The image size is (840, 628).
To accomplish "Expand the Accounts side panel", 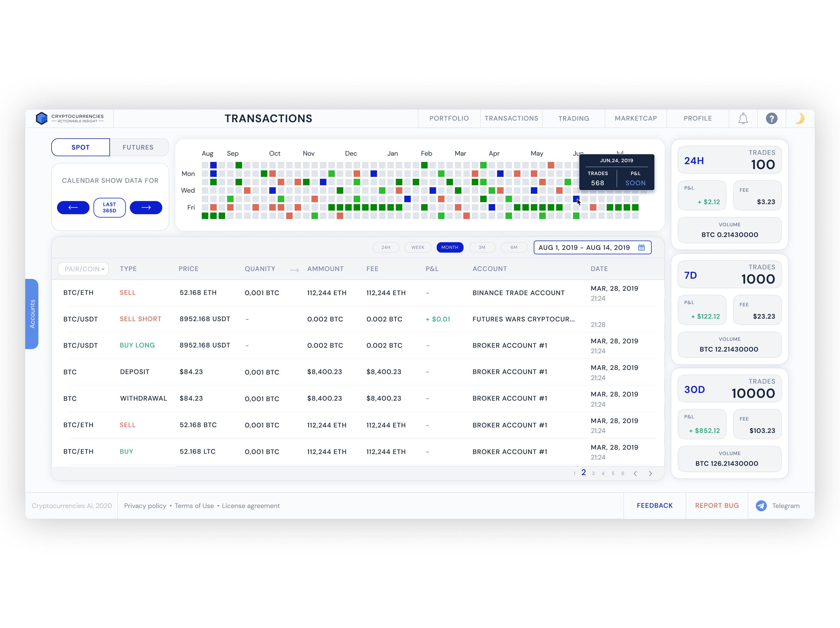I will pyautogui.click(x=32, y=314).
